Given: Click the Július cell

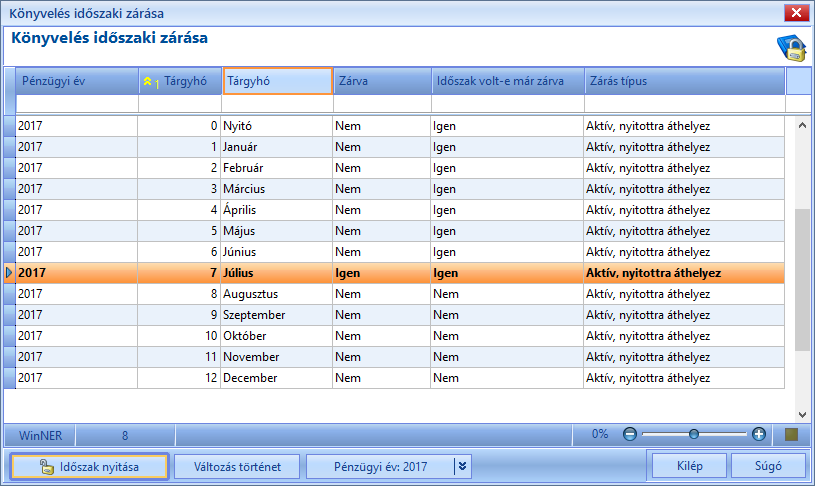Looking at the screenshot, I should pos(277,273).
